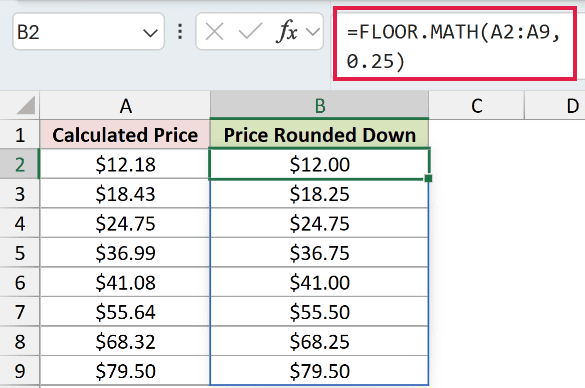The image size is (585, 388).
Task: Click cell with $18.43
Action: (x=125, y=194)
